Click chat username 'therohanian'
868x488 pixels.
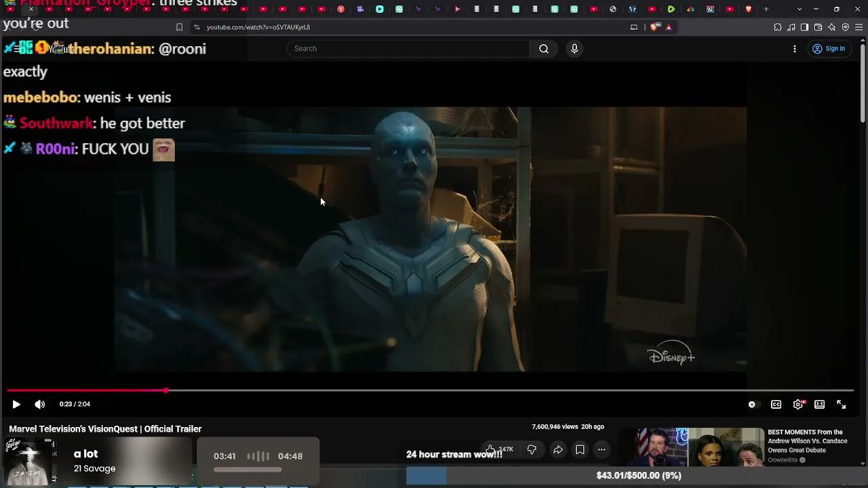[x=111, y=49]
